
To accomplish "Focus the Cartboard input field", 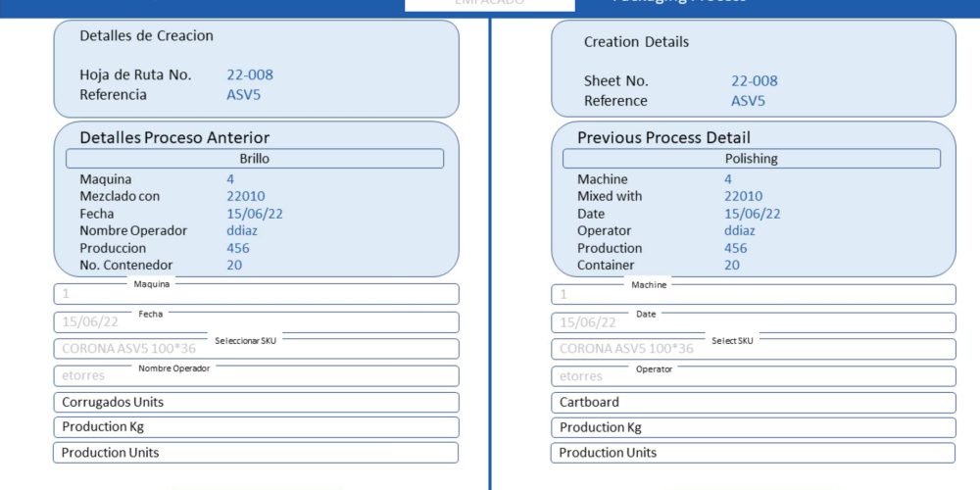I will 753,403.
